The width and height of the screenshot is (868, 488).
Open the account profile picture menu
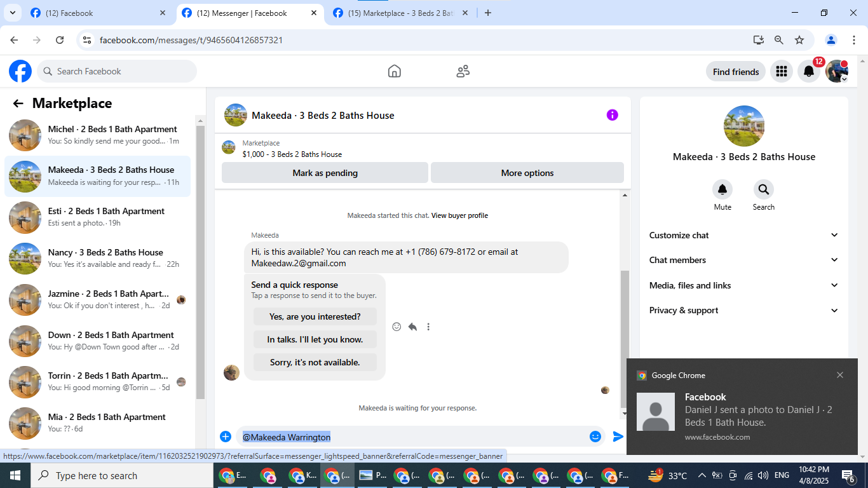coord(837,71)
